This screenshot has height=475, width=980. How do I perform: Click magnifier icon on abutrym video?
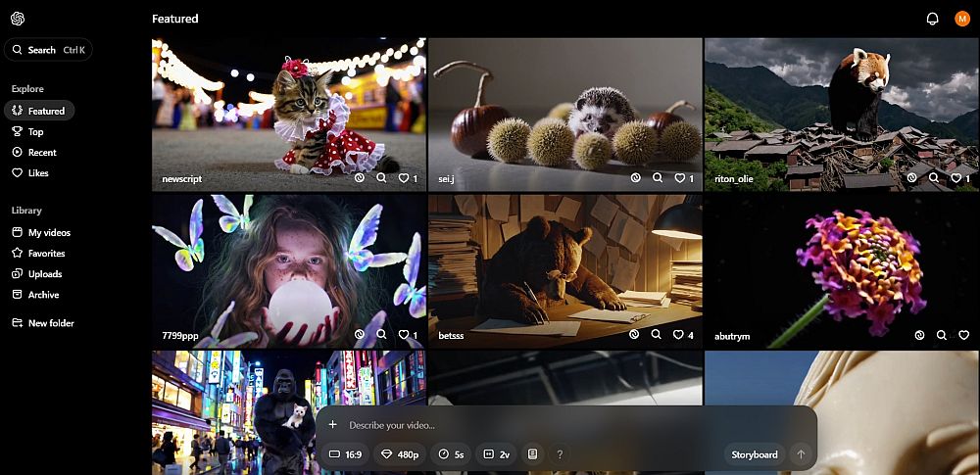pyautogui.click(x=941, y=336)
